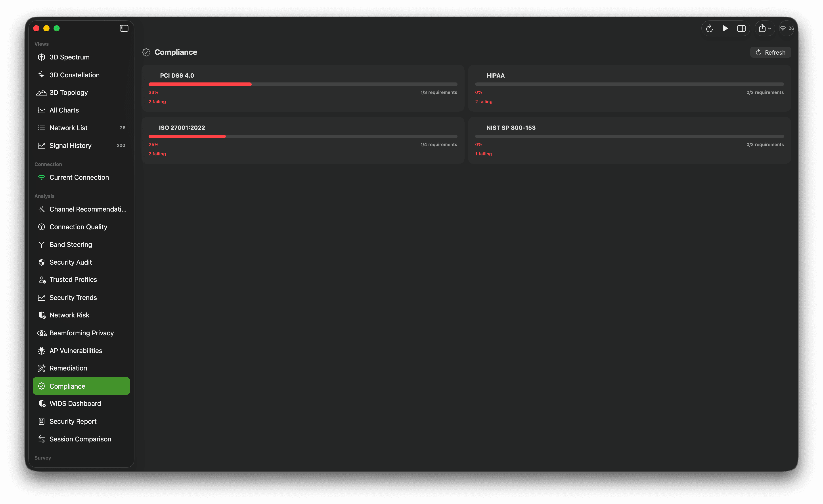Toggle the left sidebar visibility
Viewport: 823px width, 504px height.
[124, 28]
